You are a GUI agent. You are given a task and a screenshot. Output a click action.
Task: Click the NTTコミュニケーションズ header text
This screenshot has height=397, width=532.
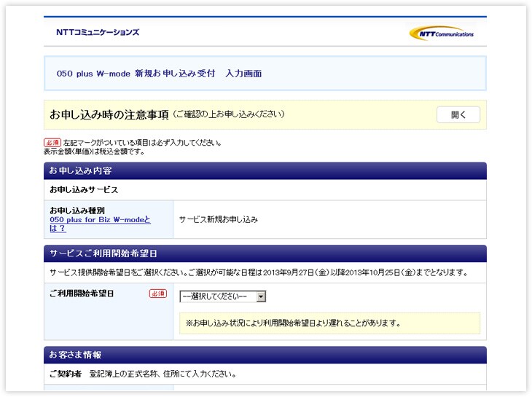(x=98, y=32)
